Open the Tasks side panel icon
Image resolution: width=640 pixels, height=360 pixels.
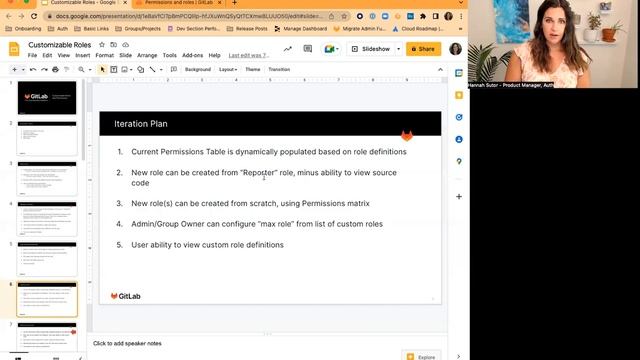point(459,117)
